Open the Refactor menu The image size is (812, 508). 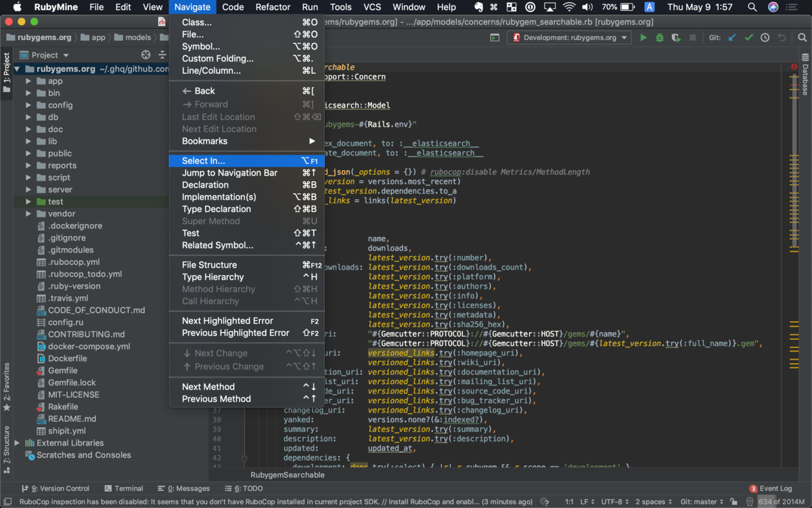(x=273, y=7)
